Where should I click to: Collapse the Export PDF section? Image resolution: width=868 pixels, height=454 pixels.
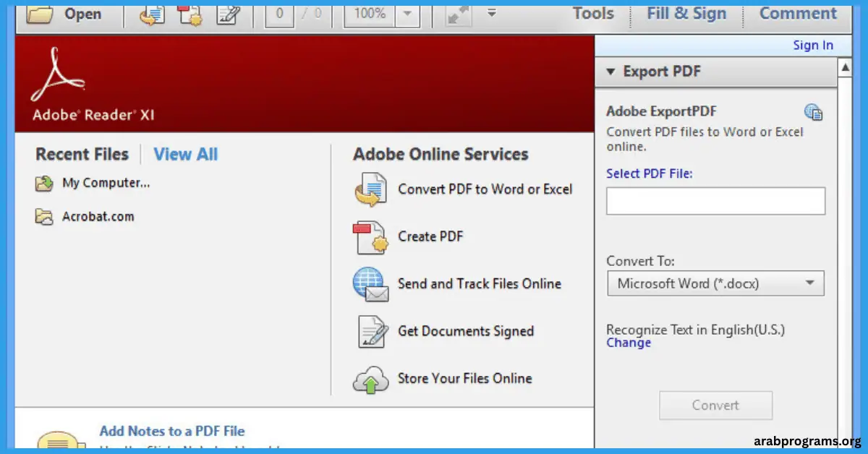point(610,72)
